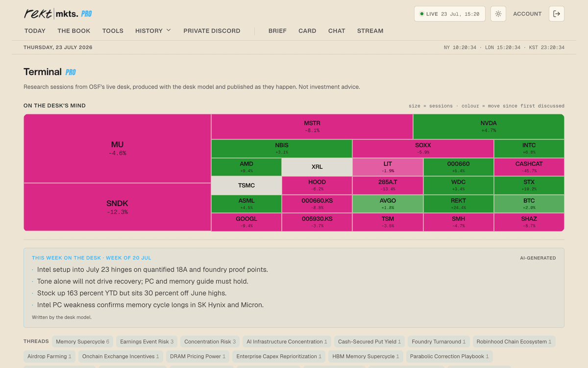Click the 285A.T heatmap cell
588x368 pixels.
388,185
